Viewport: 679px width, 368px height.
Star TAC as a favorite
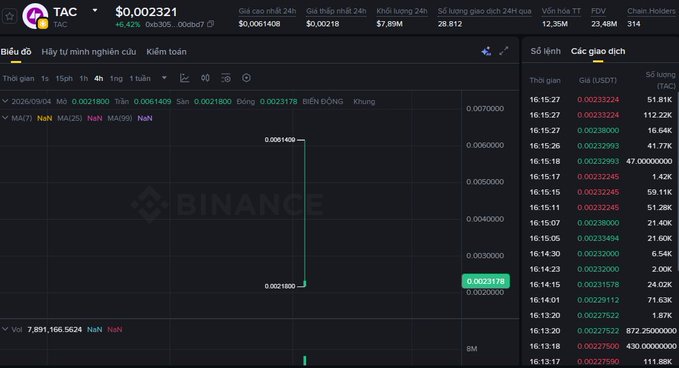click(9, 17)
